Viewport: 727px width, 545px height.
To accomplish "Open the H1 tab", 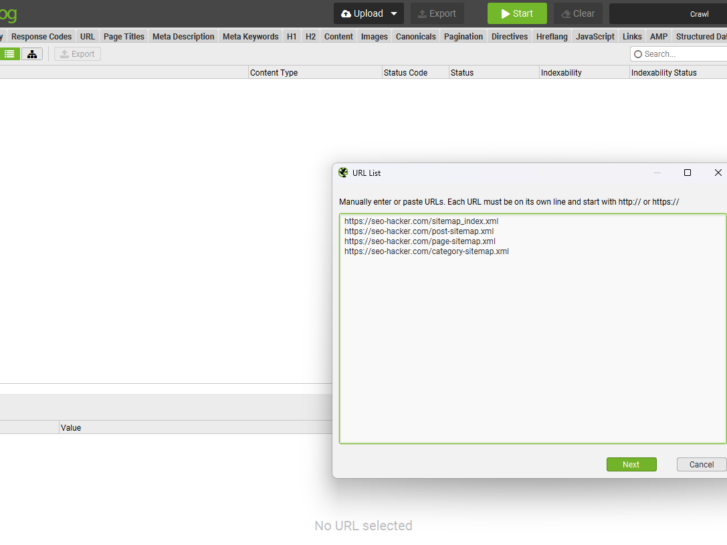I will pos(292,36).
